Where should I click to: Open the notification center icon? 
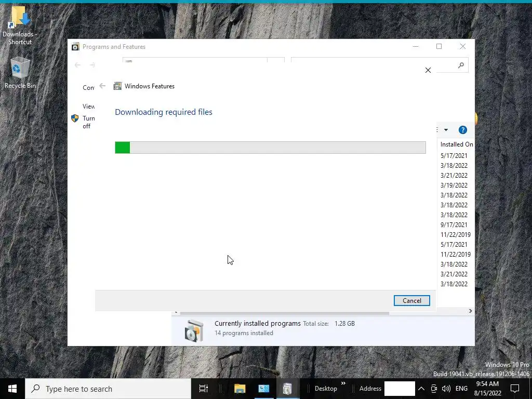(515, 389)
